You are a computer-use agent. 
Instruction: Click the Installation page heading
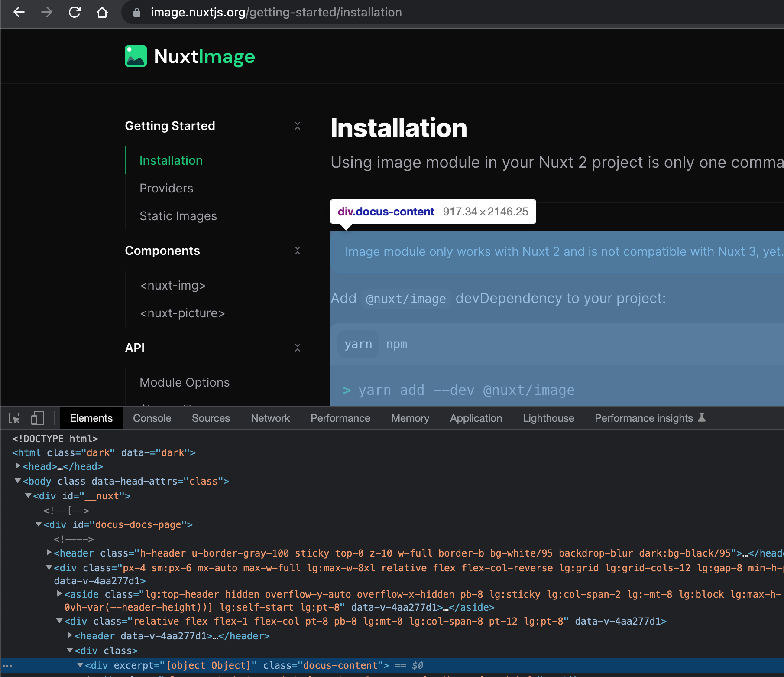coord(399,128)
